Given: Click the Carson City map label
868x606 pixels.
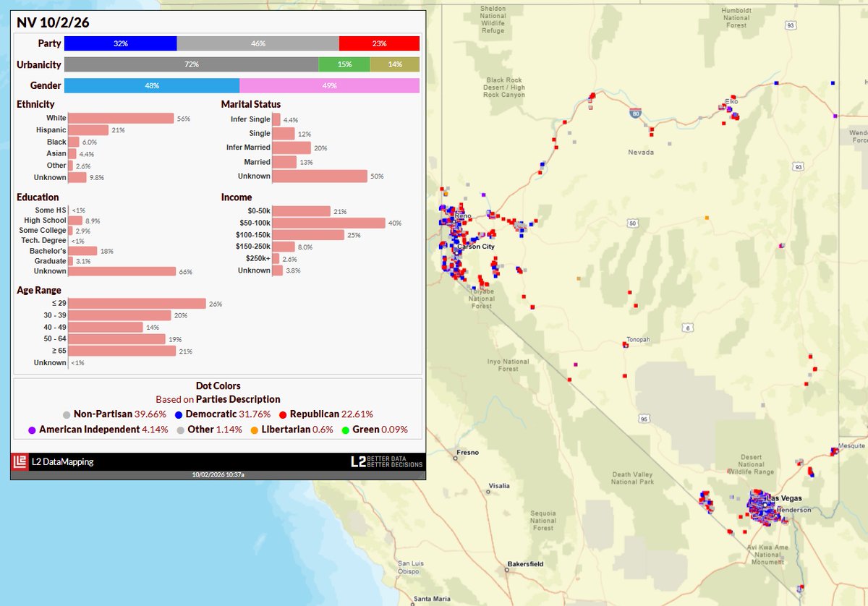Looking at the screenshot, I should [475, 247].
